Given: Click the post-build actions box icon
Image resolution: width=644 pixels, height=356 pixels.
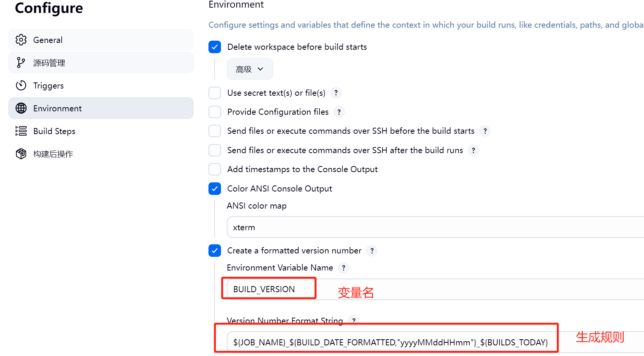Looking at the screenshot, I should point(21,154).
